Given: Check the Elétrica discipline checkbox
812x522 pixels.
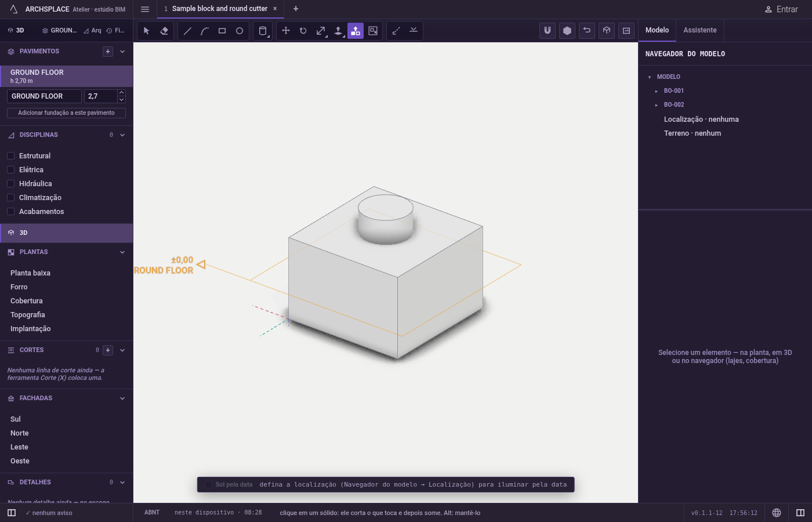Looking at the screenshot, I should click(x=10, y=170).
